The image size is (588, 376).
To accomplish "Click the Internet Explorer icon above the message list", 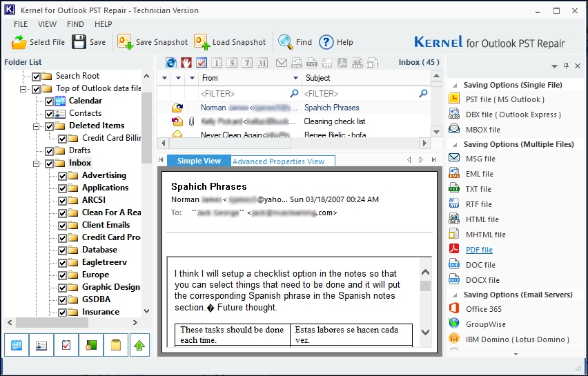I will point(171,63).
